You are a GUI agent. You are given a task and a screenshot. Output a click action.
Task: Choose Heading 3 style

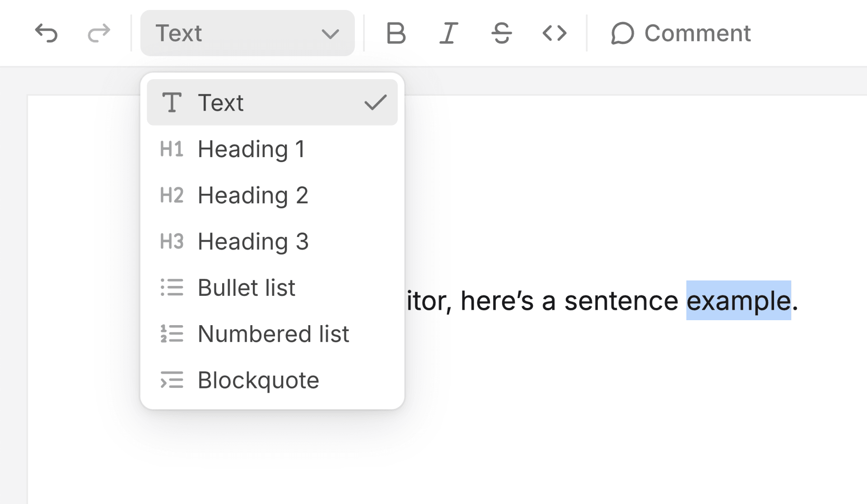click(x=253, y=242)
